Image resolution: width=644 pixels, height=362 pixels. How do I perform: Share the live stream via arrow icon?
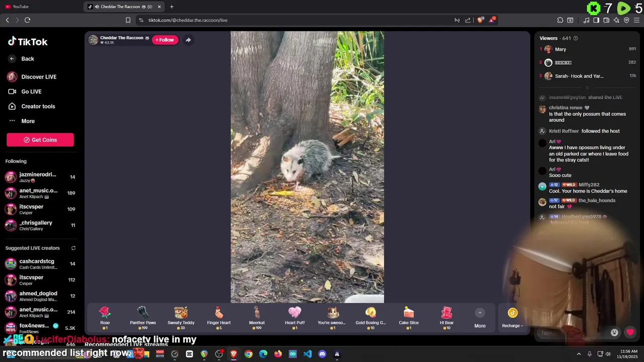click(188, 40)
